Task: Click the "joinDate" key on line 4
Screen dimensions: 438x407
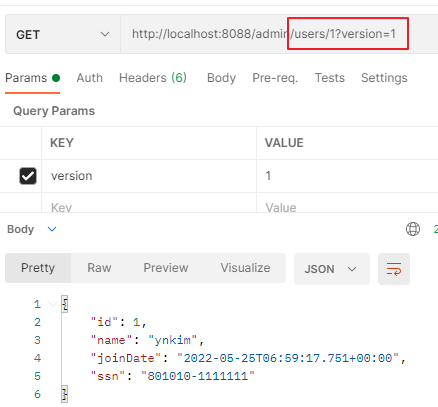Action: 126,358
